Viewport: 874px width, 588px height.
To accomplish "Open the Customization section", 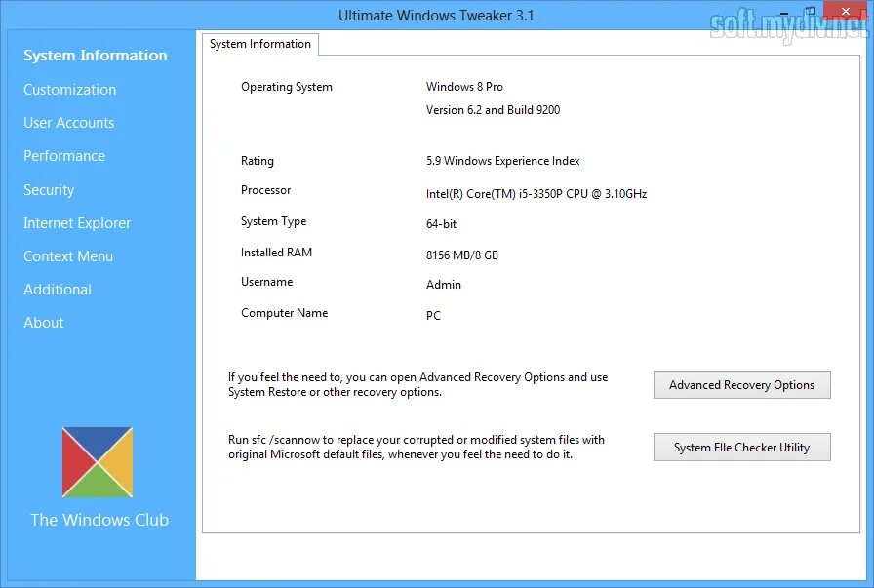I will pyautogui.click(x=69, y=89).
